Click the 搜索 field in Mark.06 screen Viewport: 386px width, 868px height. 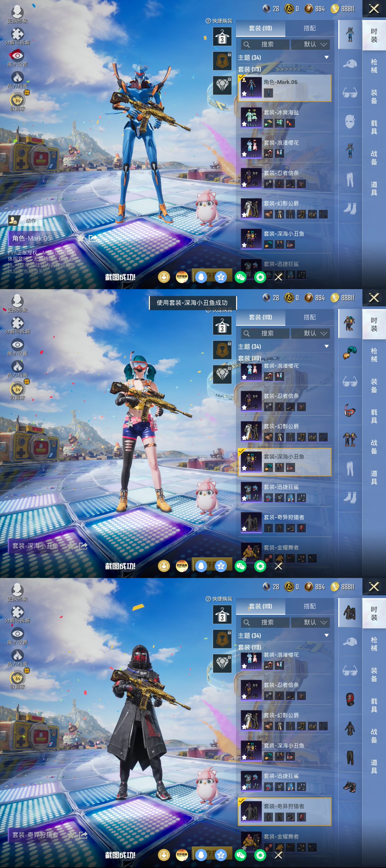(x=265, y=44)
